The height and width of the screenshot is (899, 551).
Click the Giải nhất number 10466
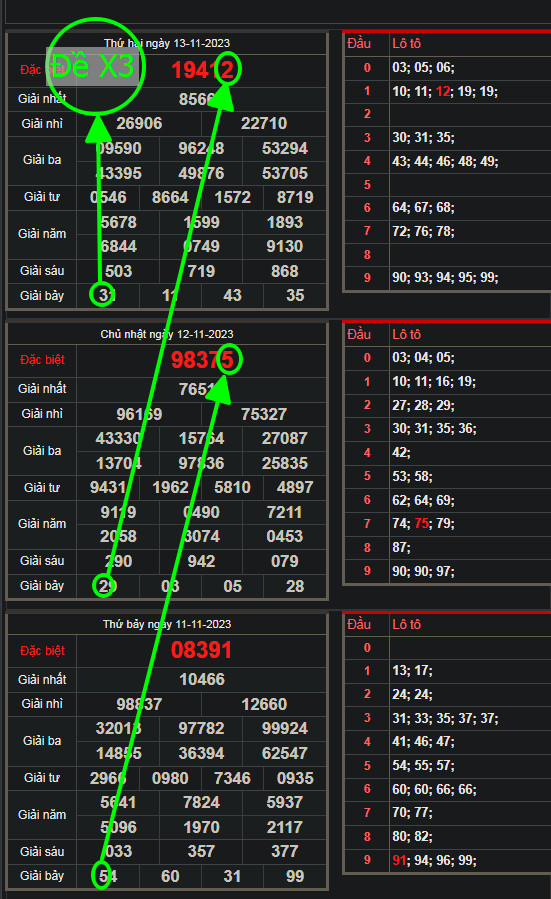(x=202, y=679)
